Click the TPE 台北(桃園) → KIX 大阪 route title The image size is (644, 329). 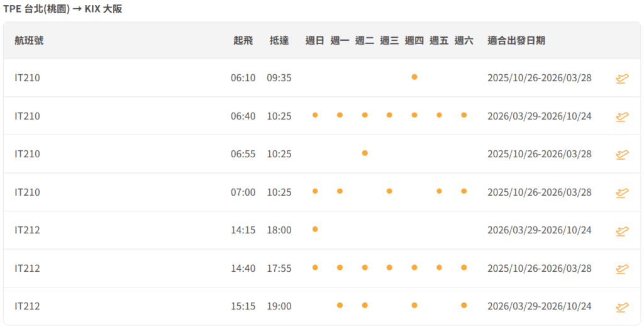pyautogui.click(x=63, y=9)
